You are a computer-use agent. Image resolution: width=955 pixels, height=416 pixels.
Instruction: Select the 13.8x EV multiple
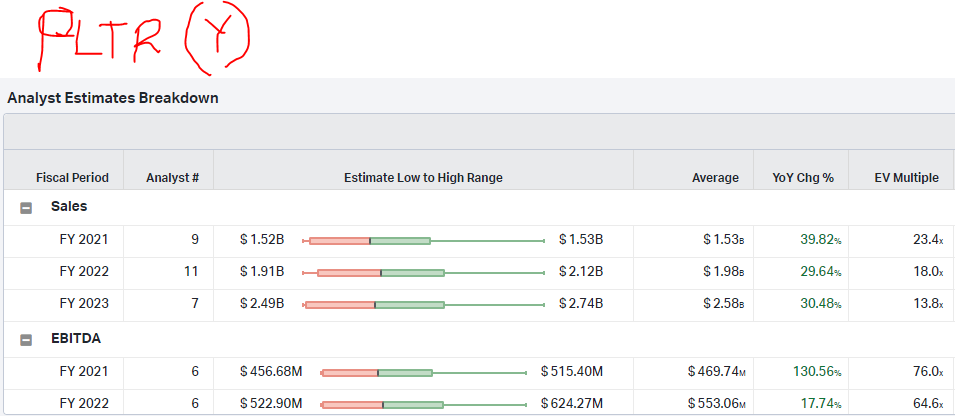(928, 303)
